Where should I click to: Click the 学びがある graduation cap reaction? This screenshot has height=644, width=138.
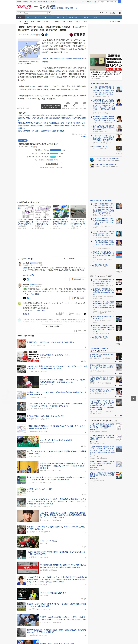tap(66, 106)
